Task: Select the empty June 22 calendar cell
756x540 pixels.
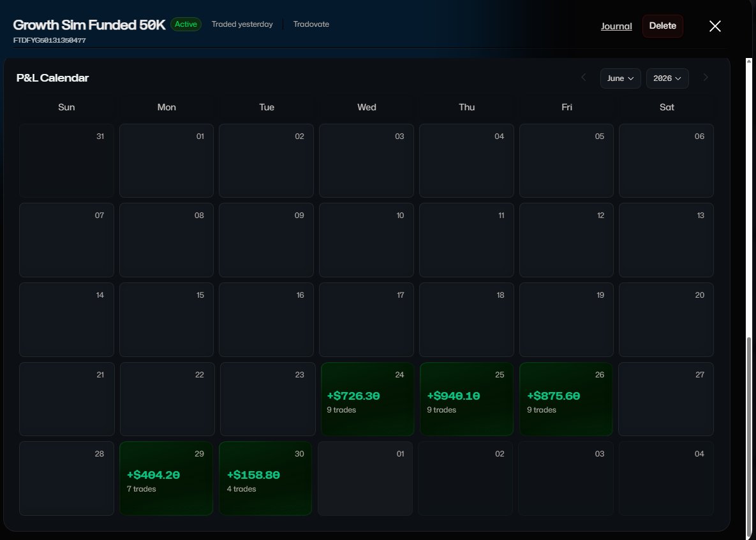Action: [x=167, y=399]
